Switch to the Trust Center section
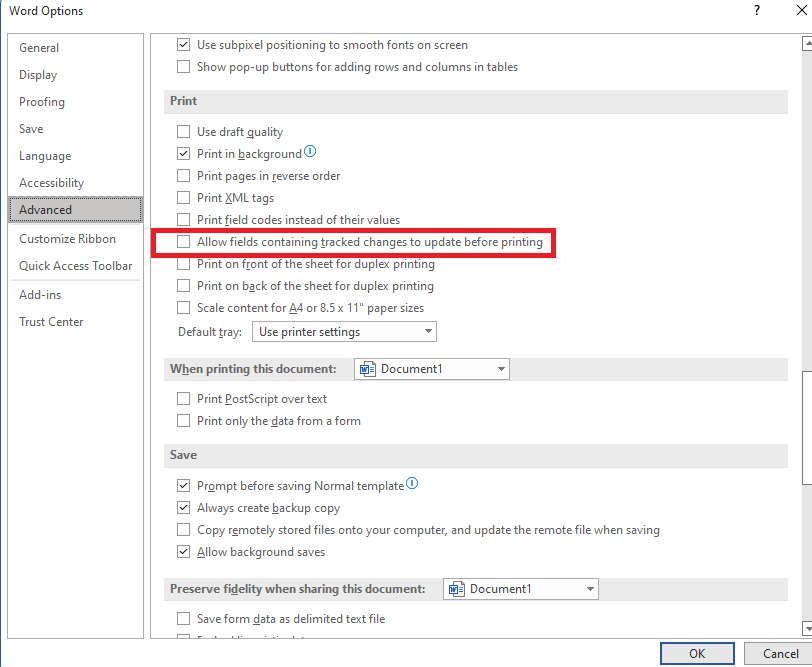Viewport: 812px width, 667px height. [51, 321]
